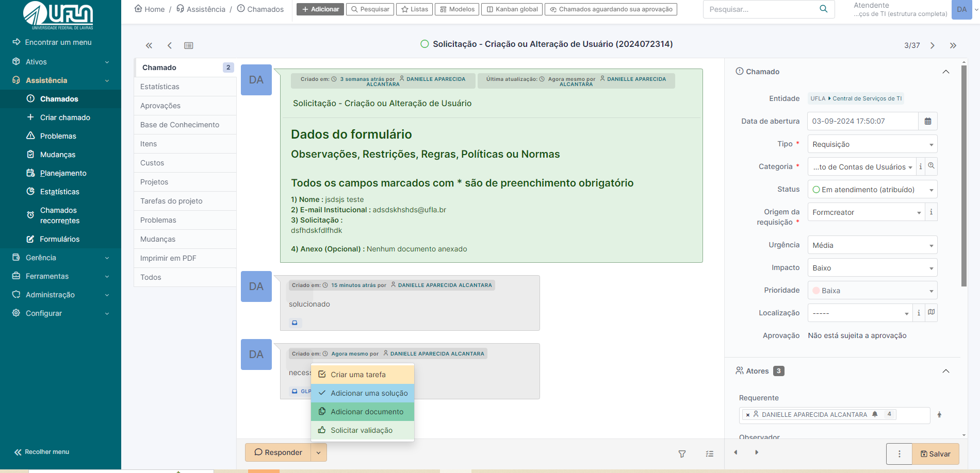Show Localização info icon
980x473 pixels.
coord(919,313)
